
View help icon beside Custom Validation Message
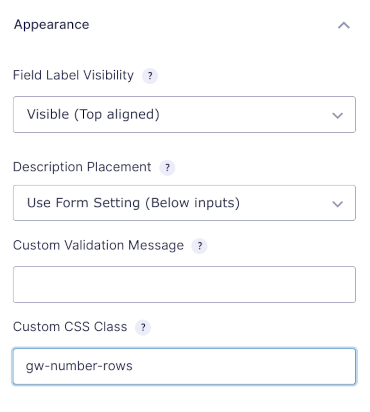point(199,246)
